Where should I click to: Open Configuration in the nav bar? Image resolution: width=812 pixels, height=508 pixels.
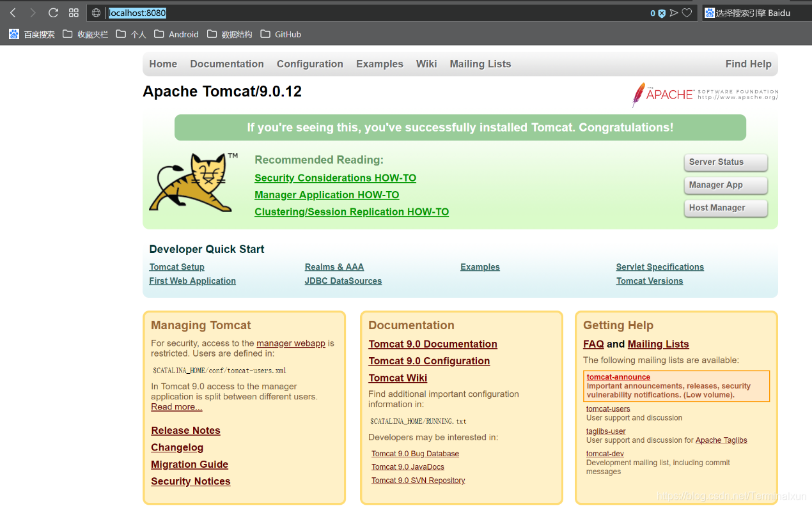point(310,64)
